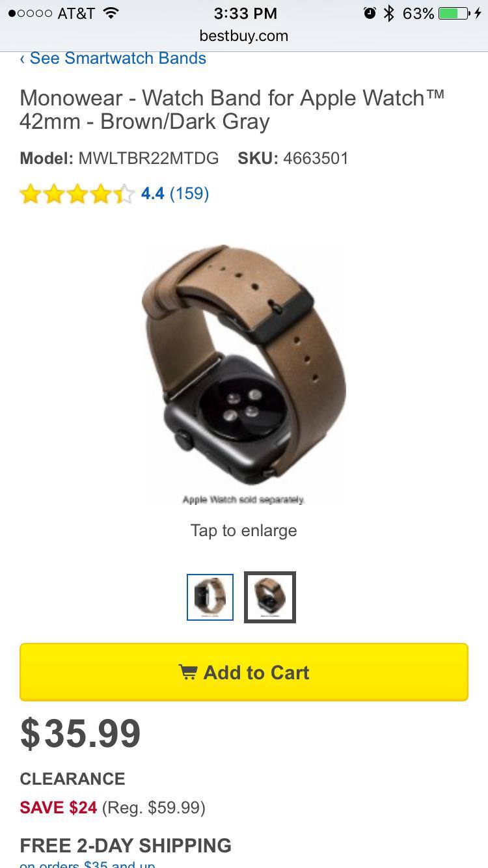Tap the cart icon in Add to Cart
488x868 pixels.
pos(188,671)
